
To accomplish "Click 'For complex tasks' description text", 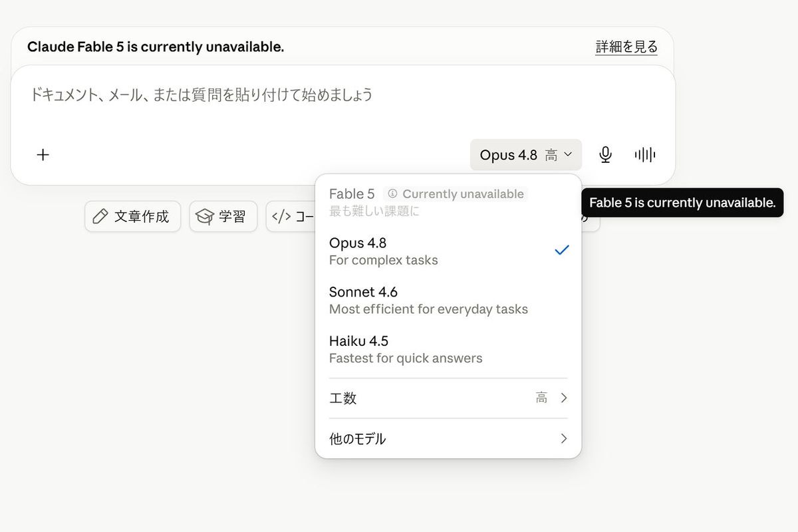I will pyautogui.click(x=384, y=260).
